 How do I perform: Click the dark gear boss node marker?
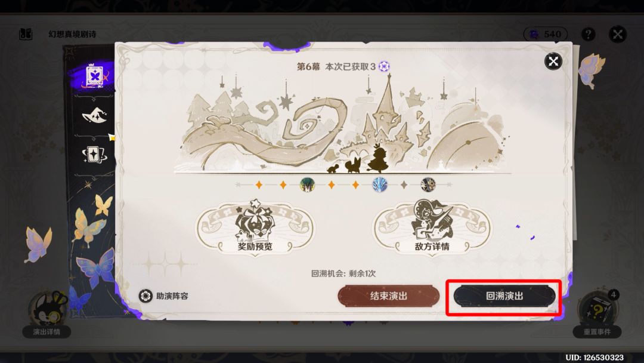pyautogui.click(x=428, y=185)
